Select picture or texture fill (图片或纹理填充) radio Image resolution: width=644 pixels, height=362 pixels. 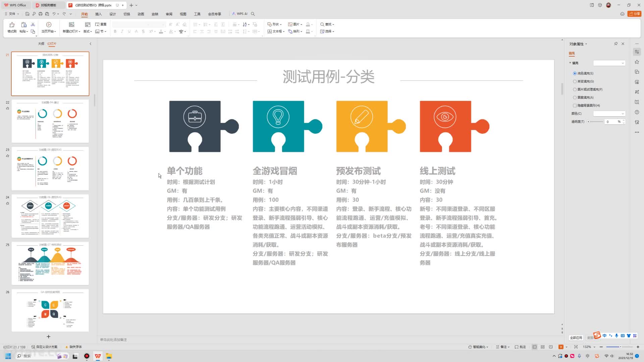(575, 89)
